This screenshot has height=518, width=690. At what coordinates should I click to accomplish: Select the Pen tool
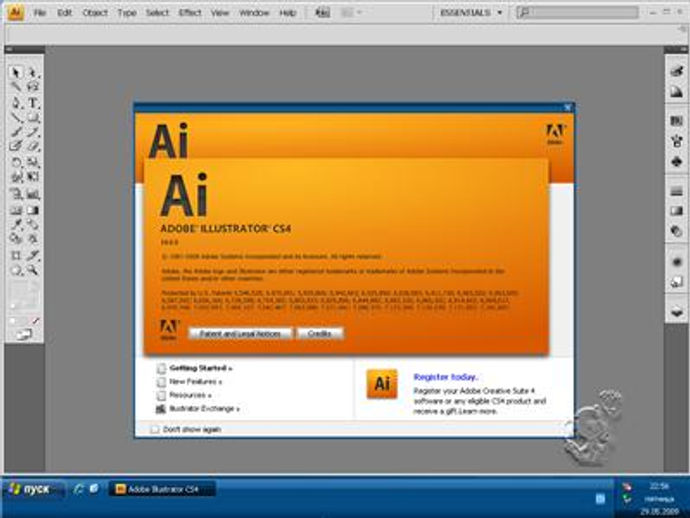tap(16, 103)
